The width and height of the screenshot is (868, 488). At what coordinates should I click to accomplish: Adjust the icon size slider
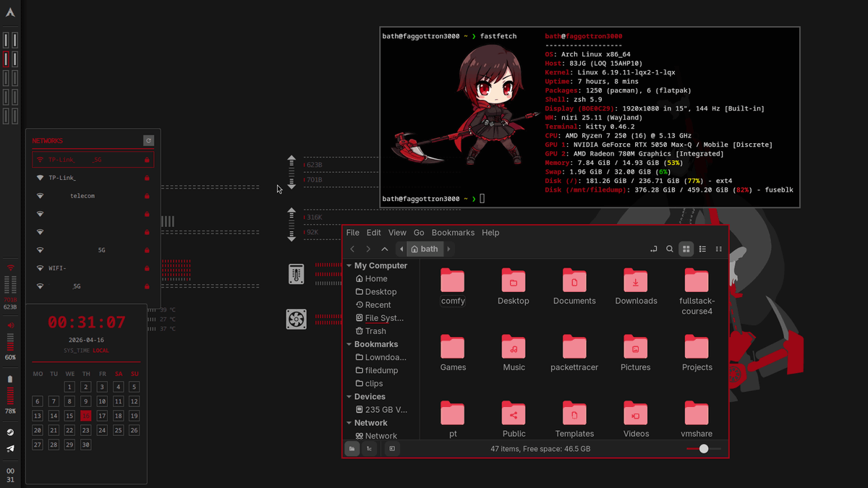coord(703,448)
